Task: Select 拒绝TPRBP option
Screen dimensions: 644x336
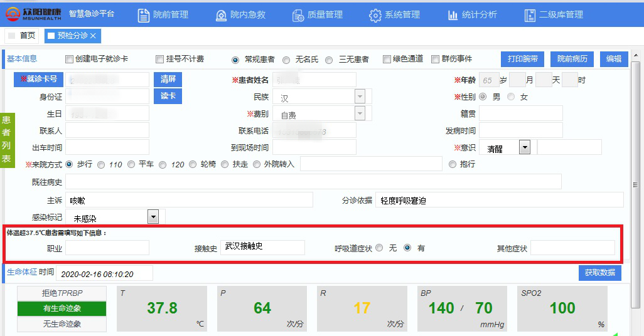Action: 62,293
